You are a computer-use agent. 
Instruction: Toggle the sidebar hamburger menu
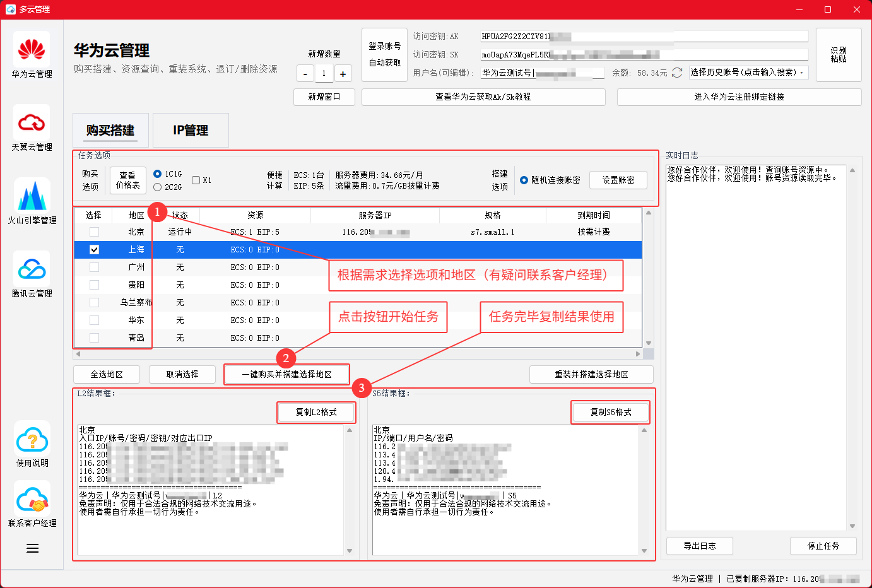coord(32,549)
